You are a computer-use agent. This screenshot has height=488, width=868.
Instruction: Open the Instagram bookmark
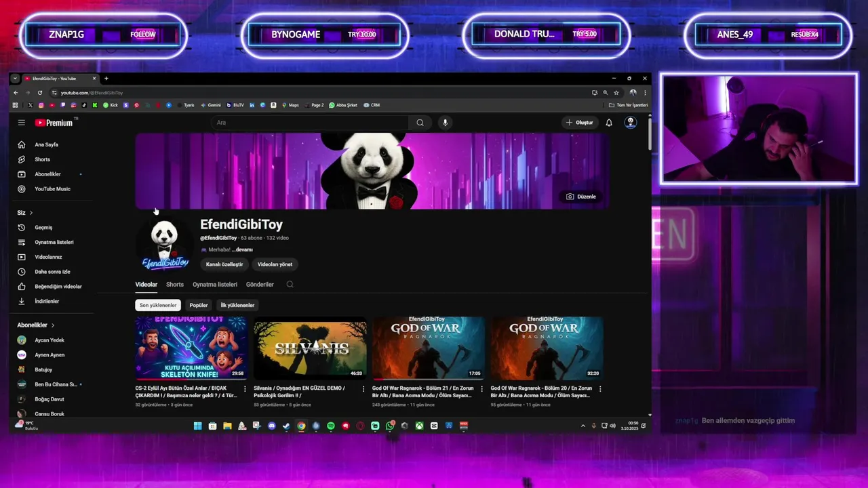[x=41, y=105]
